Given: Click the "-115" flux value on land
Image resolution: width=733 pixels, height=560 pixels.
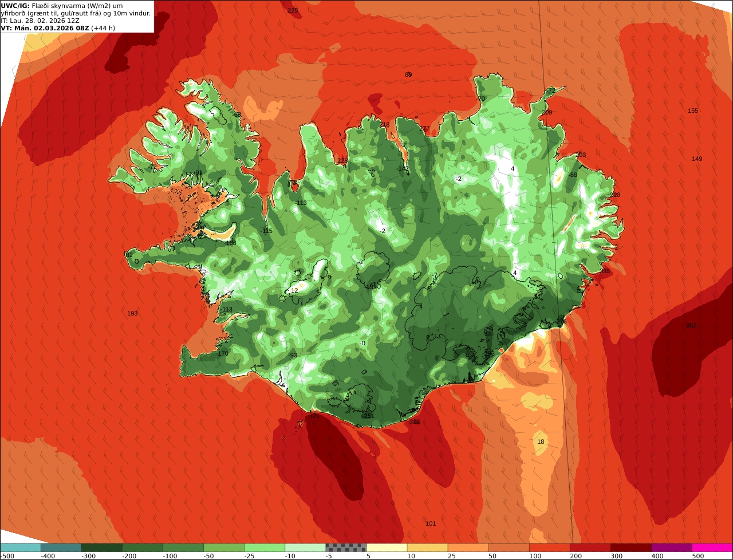Looking at the screenshot, I should click(x=266, y=231).
